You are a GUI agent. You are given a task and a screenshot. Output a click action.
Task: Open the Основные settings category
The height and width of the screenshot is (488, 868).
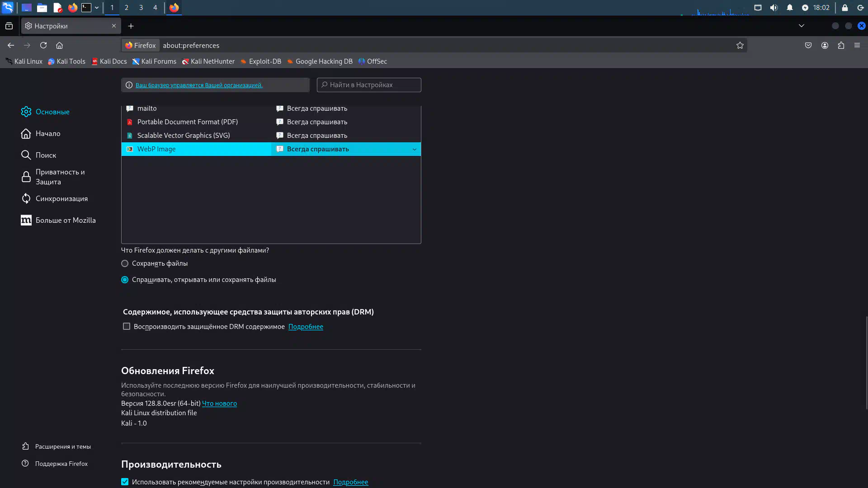(45, 112)
